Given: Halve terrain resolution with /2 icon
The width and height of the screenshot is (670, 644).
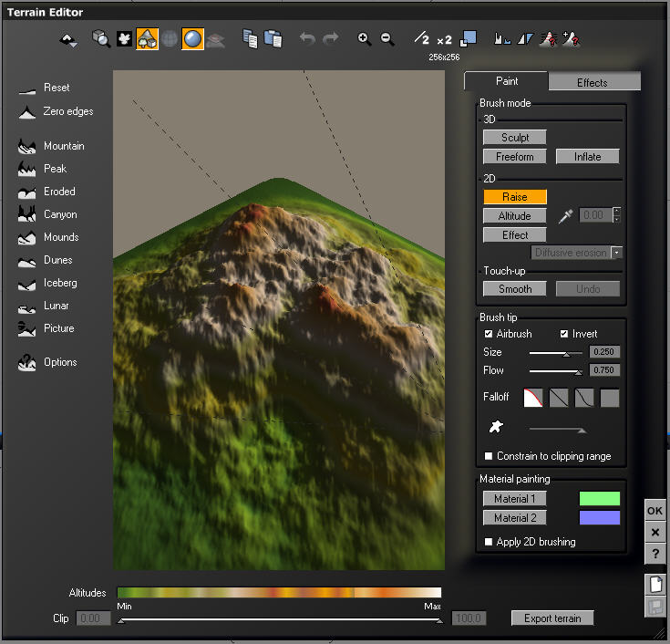Looking at the screenshot, I should pos(421,39).
